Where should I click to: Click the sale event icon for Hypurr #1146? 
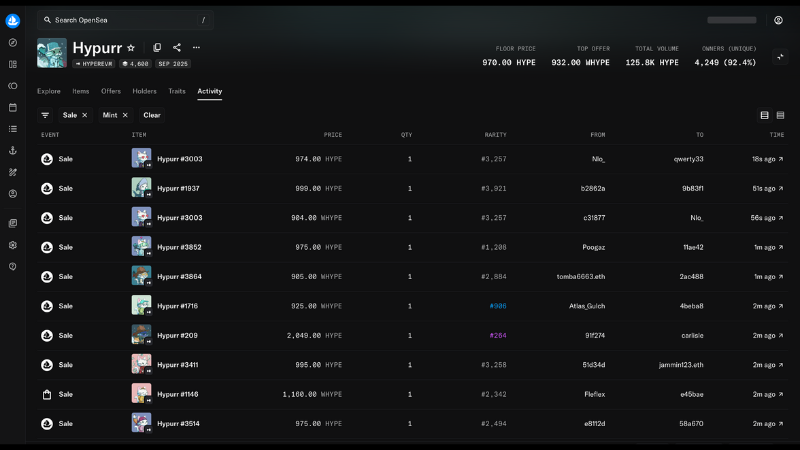click(47, 394)
